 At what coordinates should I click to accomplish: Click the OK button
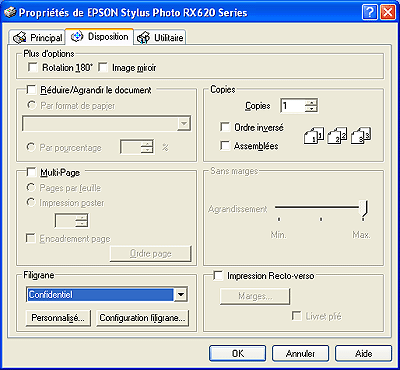238,353
